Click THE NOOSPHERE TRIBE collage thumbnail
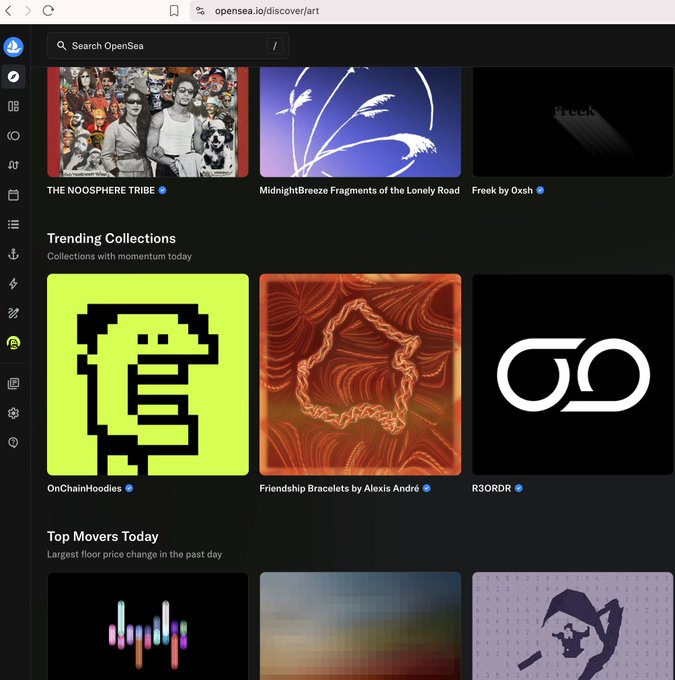The height and width of the screenshot is (680, 675). pyautogui.click(x=148, y=122)
